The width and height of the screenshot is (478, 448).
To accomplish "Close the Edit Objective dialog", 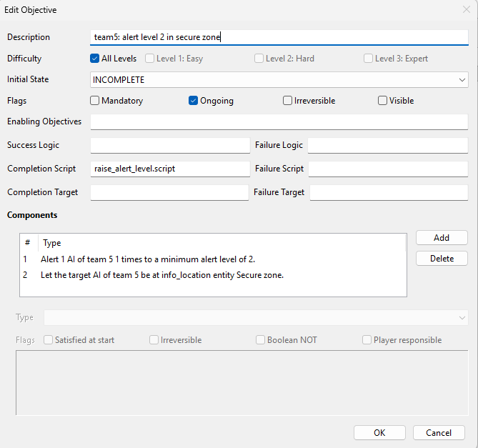I will coord(466,10).
